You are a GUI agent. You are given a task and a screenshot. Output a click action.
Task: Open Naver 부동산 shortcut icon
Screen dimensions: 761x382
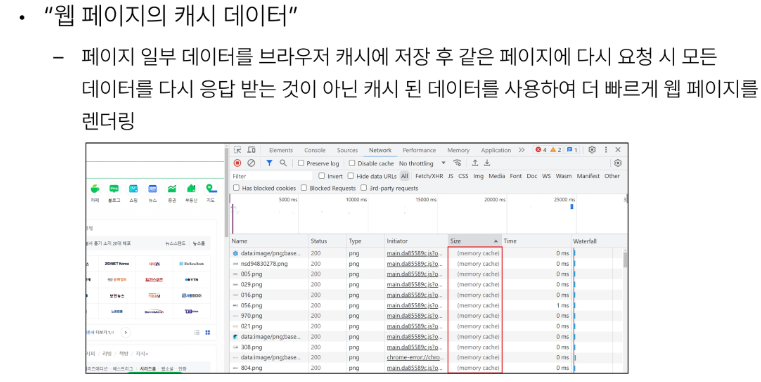(x=191, y=189)
